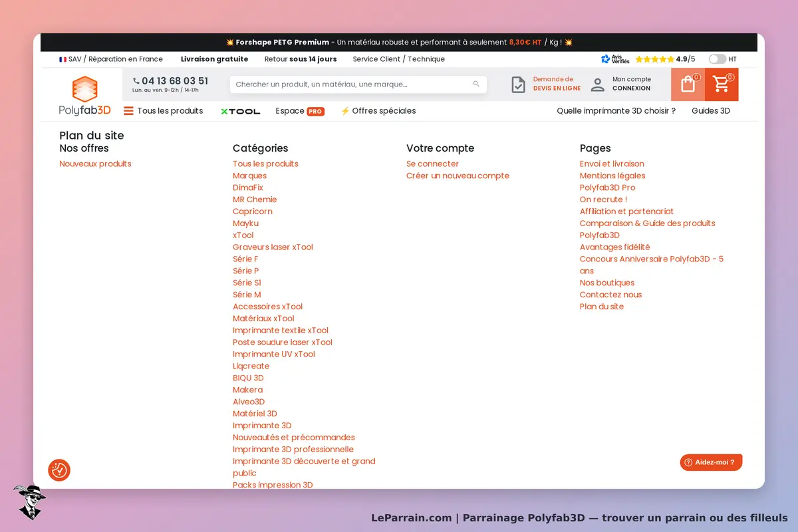This screenshot has height=532, width=798.
Task: Click the quote document icon
Action: (x=518, y=84)
